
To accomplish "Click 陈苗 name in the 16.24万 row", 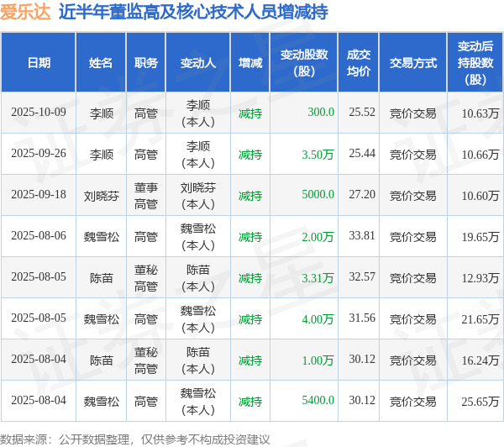I will pos(102,360).
